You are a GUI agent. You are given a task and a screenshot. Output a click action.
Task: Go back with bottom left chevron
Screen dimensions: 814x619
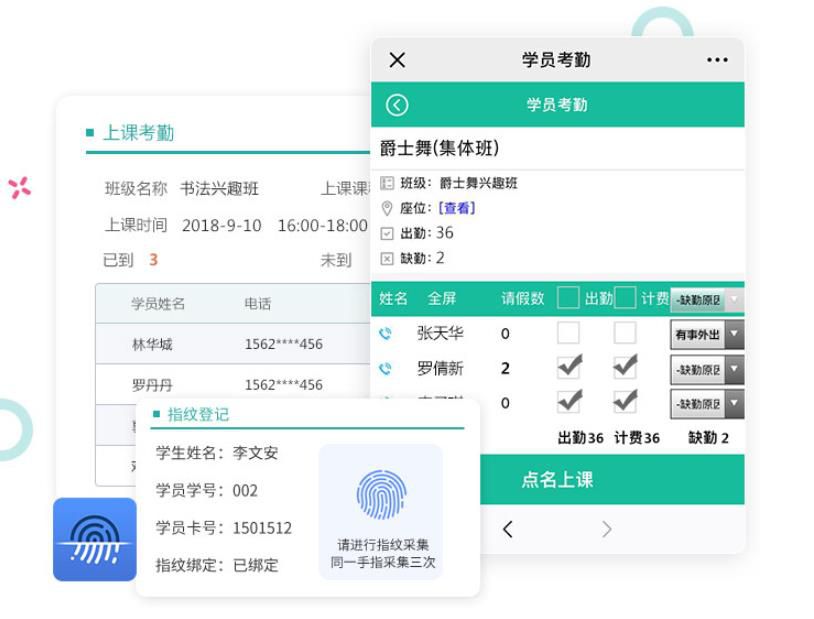(x=508, y=529)
